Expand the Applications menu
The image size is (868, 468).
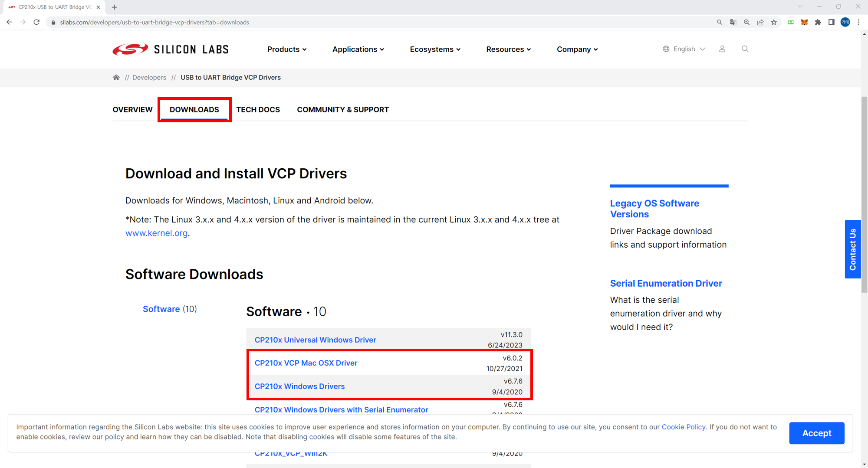click(x=358, y=49)
